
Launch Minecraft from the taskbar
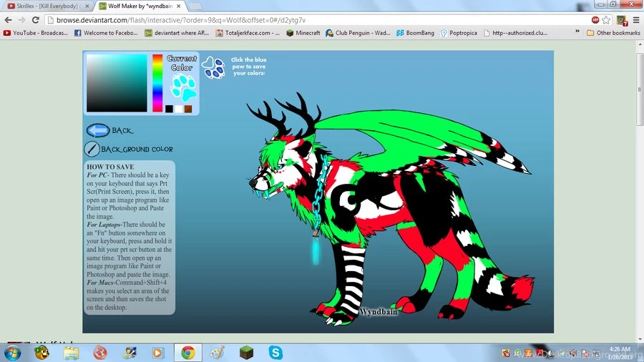click(246, 352)
